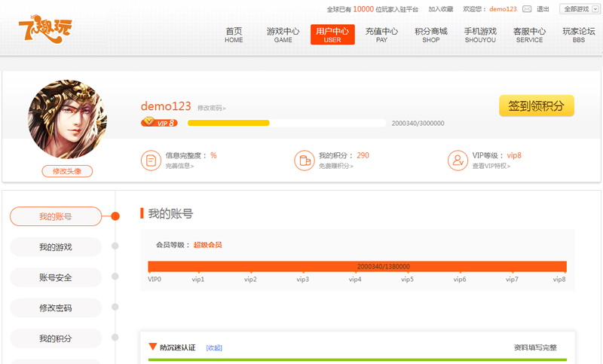603x364 pixels.
Task: Click 查看VIP特权 link
Action: tap(491, 166)
